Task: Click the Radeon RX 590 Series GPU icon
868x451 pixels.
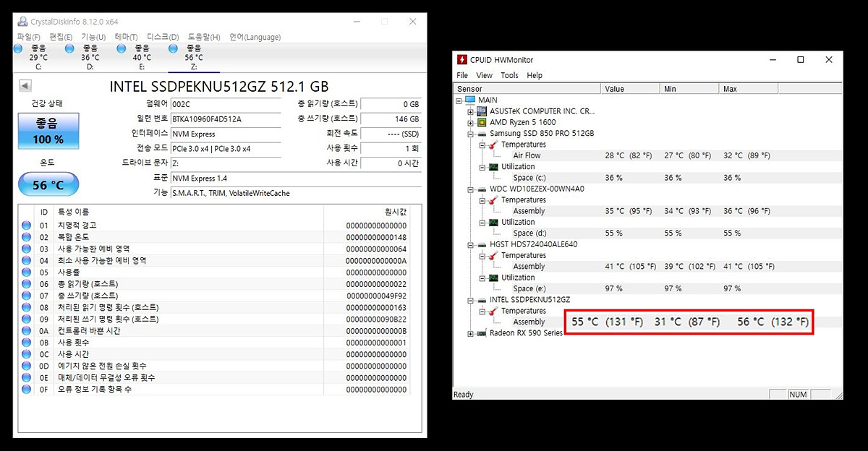Action: [482, 333]
